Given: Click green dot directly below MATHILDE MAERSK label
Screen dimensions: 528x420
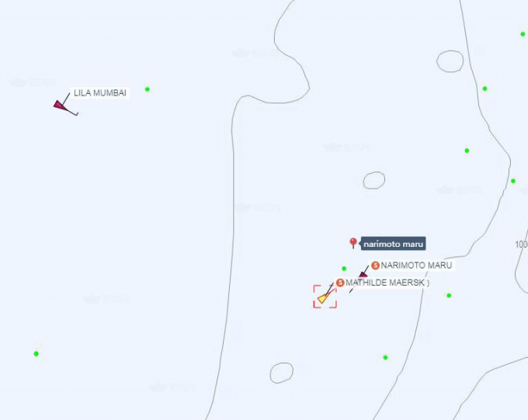Looking at the screenshot, I should [385, 357].
